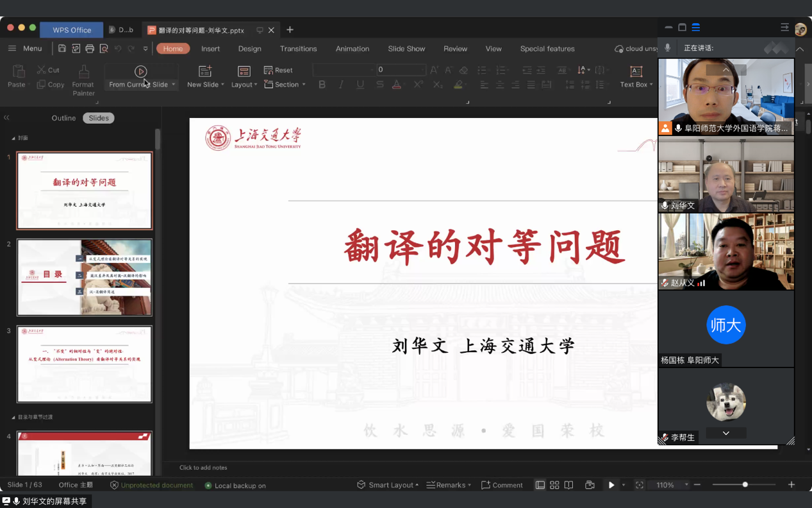Switch to the Slide Show tab
This screenshot has height=508, width=812.
click(406, 49)
